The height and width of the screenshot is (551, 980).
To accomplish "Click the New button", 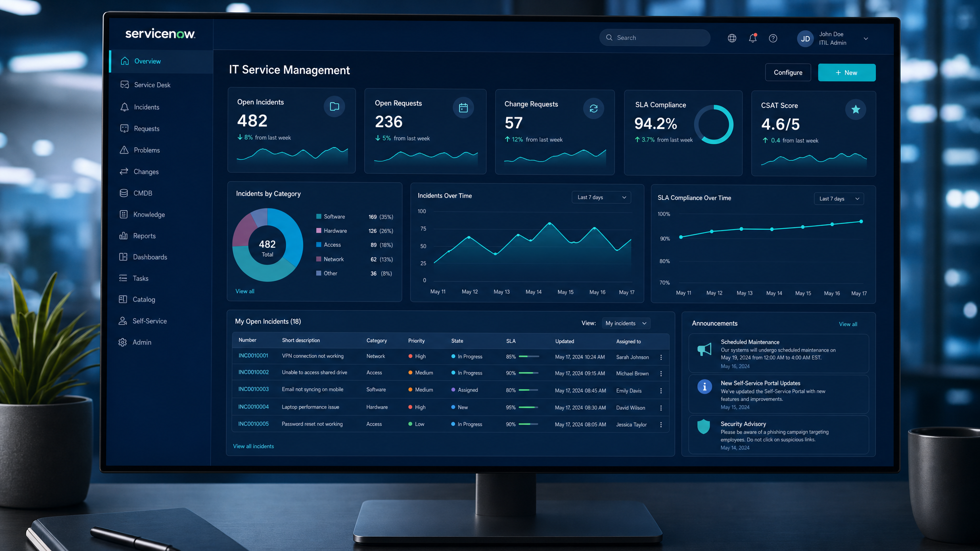I will coord(846,73).
